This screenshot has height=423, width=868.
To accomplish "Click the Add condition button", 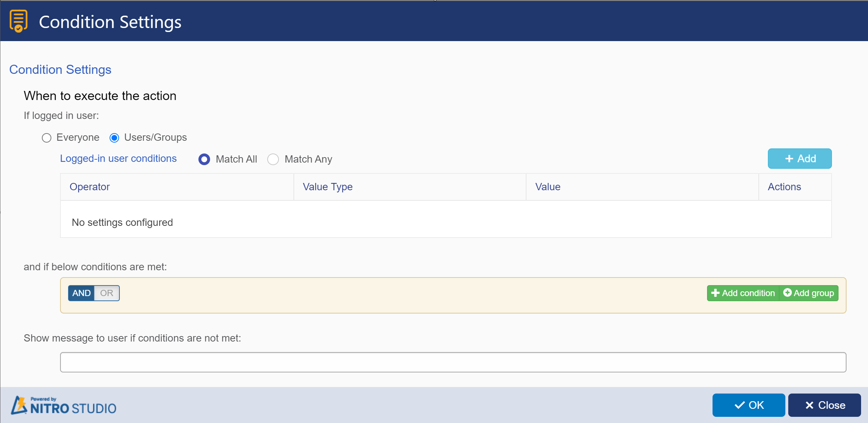I will point(744,293).
